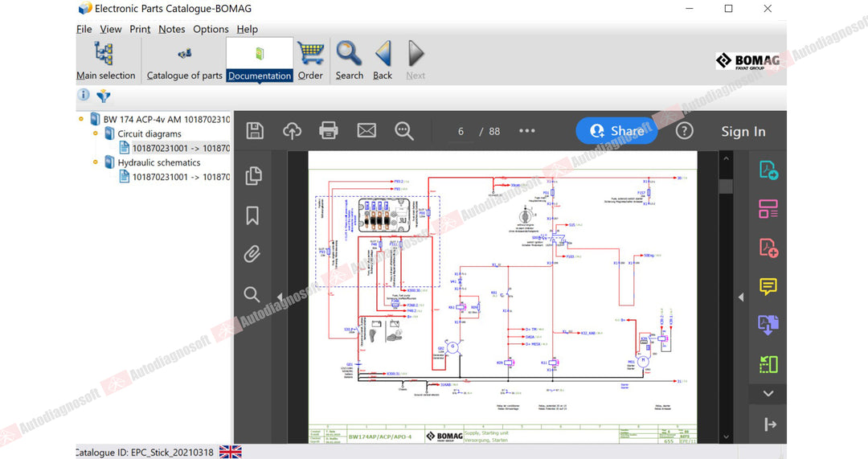Open the bookmarks panel
Image resolution: width=868 pixels, height=459 pixels.
[x=252, y=215]
